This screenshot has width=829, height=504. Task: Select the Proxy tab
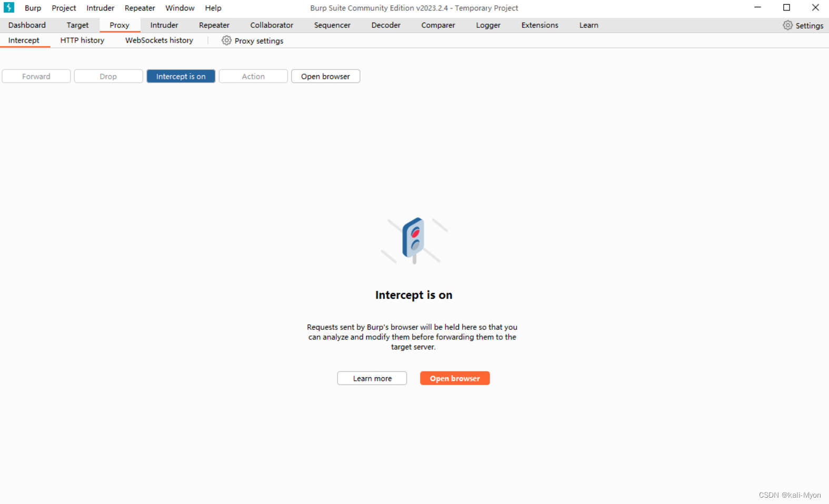119,25
